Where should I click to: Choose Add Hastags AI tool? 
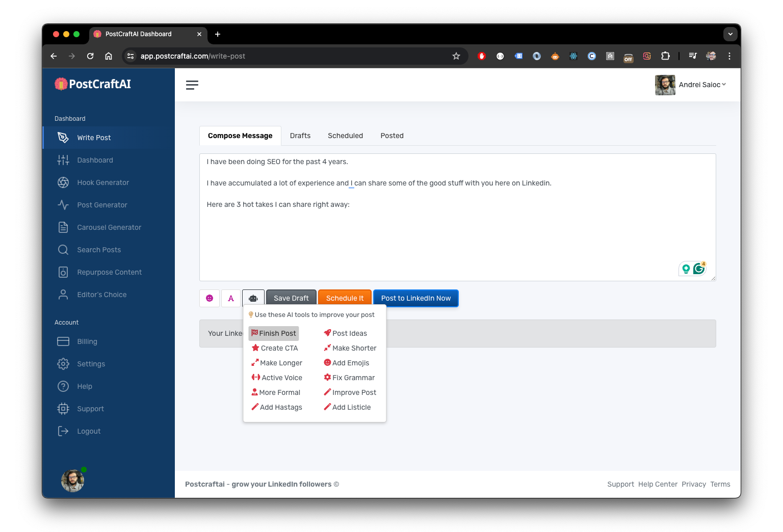277,407
